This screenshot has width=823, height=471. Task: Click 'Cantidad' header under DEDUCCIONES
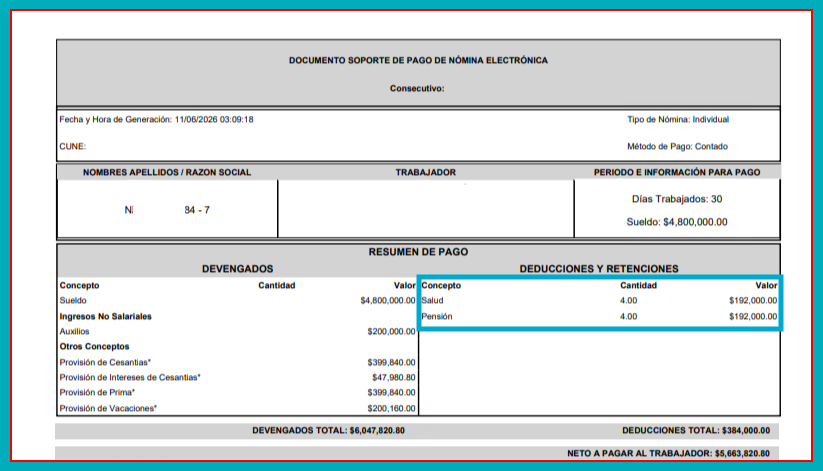638,285
